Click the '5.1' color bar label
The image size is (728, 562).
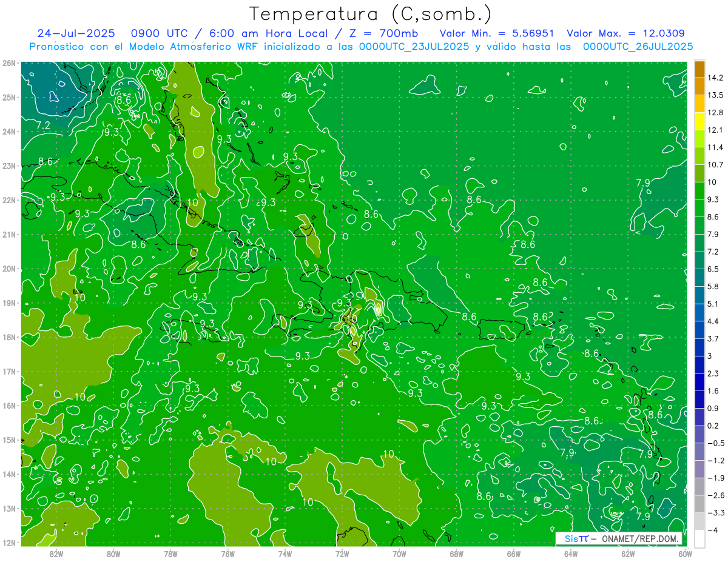(x=713, y=304)
